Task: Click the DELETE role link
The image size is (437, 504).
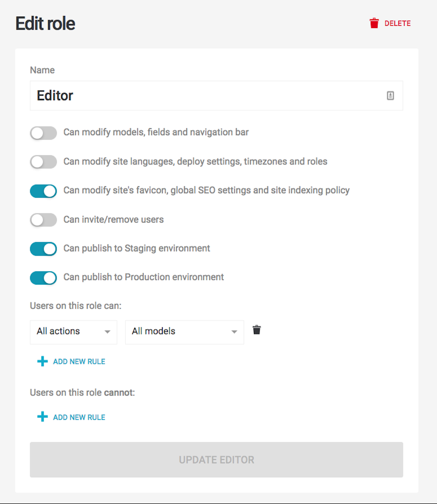Action: click(397, 23)
